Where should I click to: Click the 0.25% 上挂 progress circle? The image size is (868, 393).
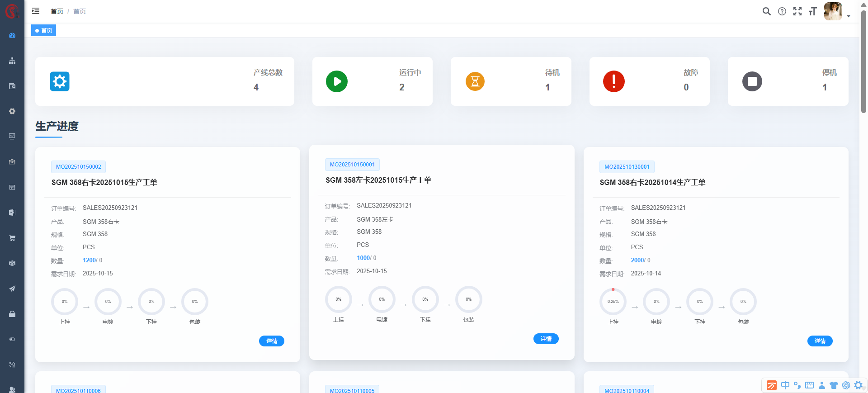coord(613,302)
